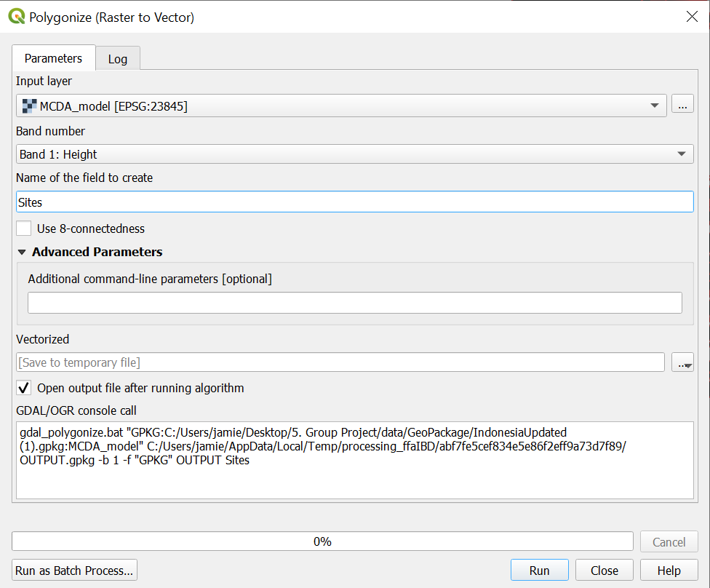Switch to the Log tab
Image resolution: width=710 pixels, height=588 pixels.
point(117,59)
